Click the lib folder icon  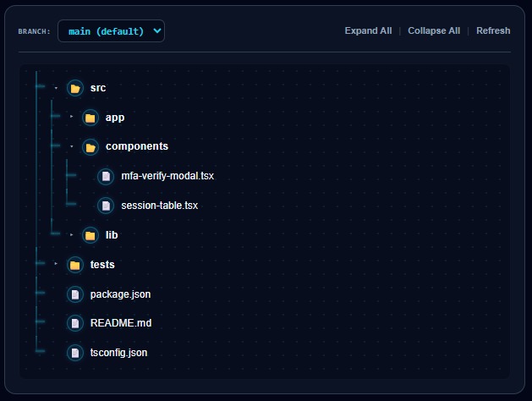(90, 235)
